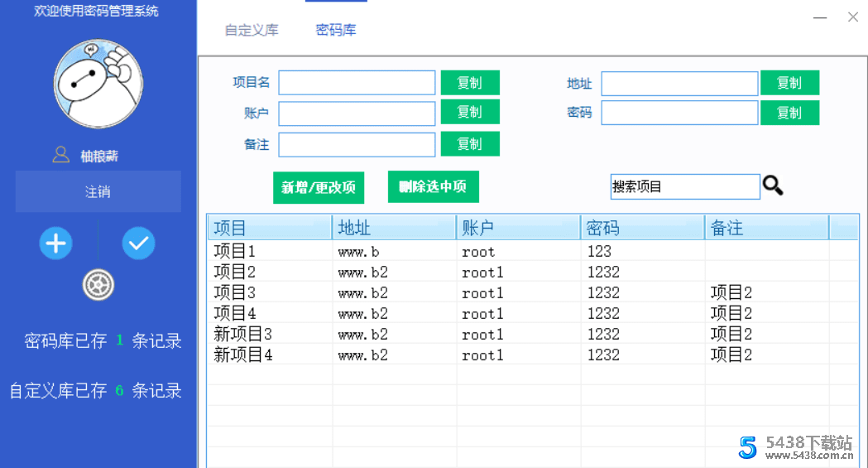
Task: Click the blue checkmark confirm icon
Action: 138,244
